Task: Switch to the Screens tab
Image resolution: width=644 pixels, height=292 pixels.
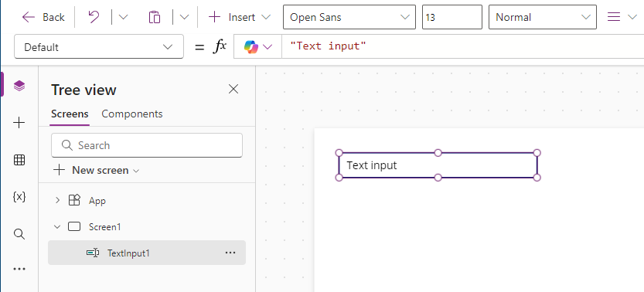Action: coord(70,114)
